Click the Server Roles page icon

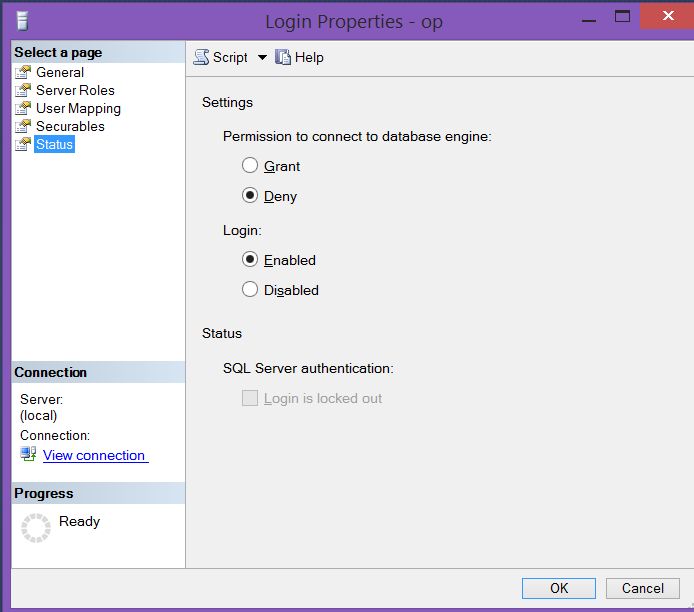tap(23, 90)
